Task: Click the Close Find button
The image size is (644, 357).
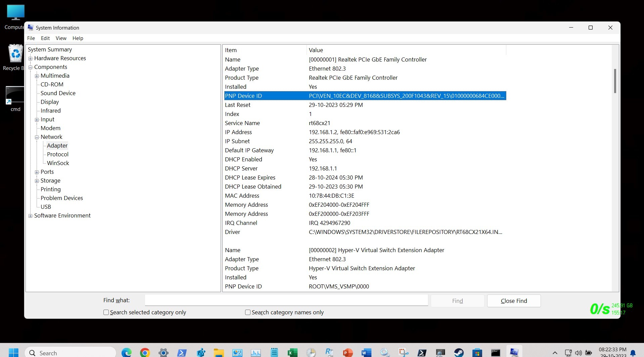Action: click(x=514, y=301)
